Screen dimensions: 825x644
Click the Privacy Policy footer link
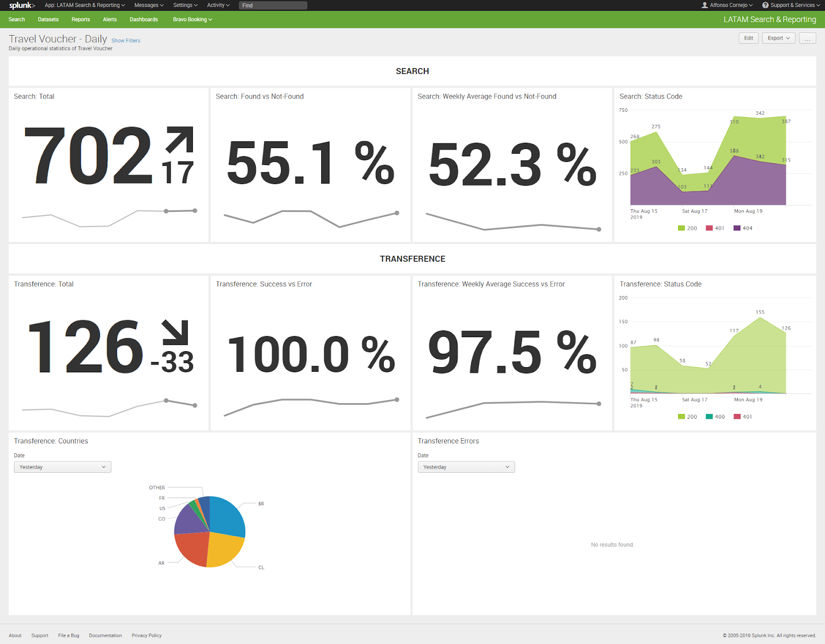coord(146,635)
